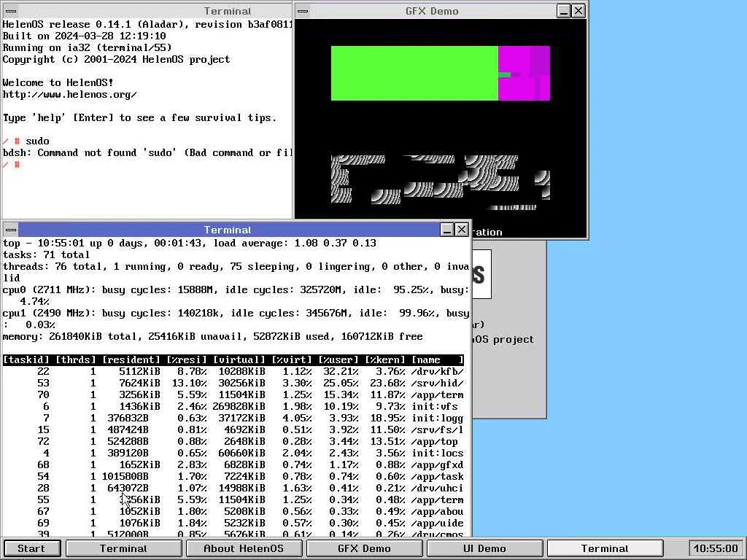Click the magenta rectangle in GFX Demo
The width and height of the screenshot is (747, 560).
pos(524,74)
